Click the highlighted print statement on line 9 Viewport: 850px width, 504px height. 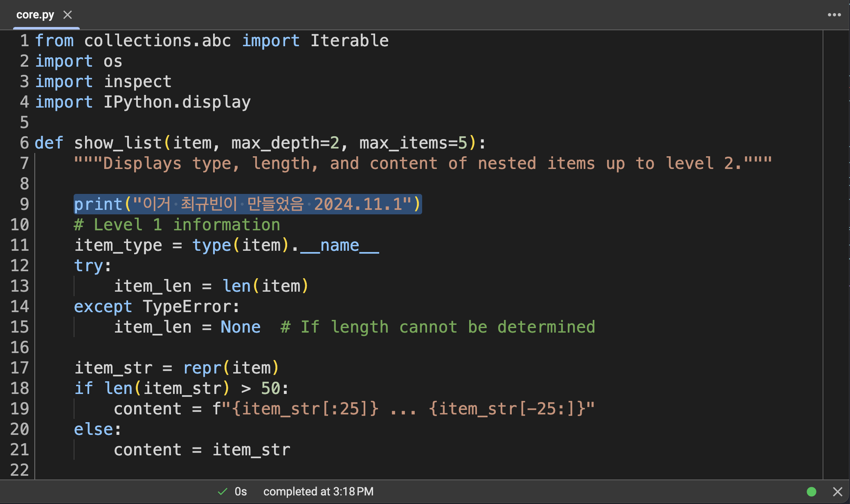click(x=247, y=204)
